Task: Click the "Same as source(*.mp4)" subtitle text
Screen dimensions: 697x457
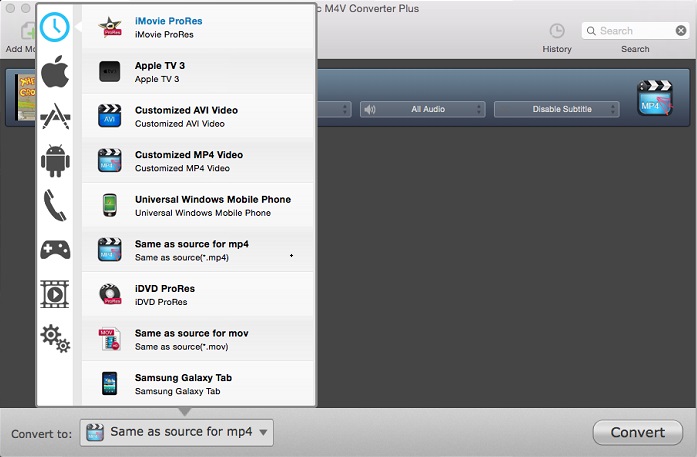Action: (x=182, y=257)
